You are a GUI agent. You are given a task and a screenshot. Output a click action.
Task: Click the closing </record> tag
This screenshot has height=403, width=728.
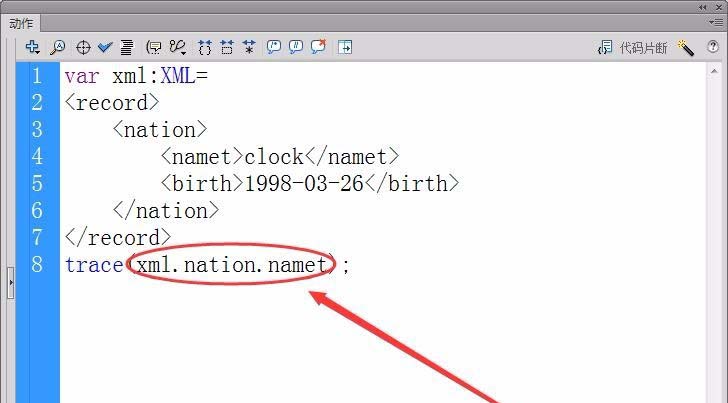(118, 237)
